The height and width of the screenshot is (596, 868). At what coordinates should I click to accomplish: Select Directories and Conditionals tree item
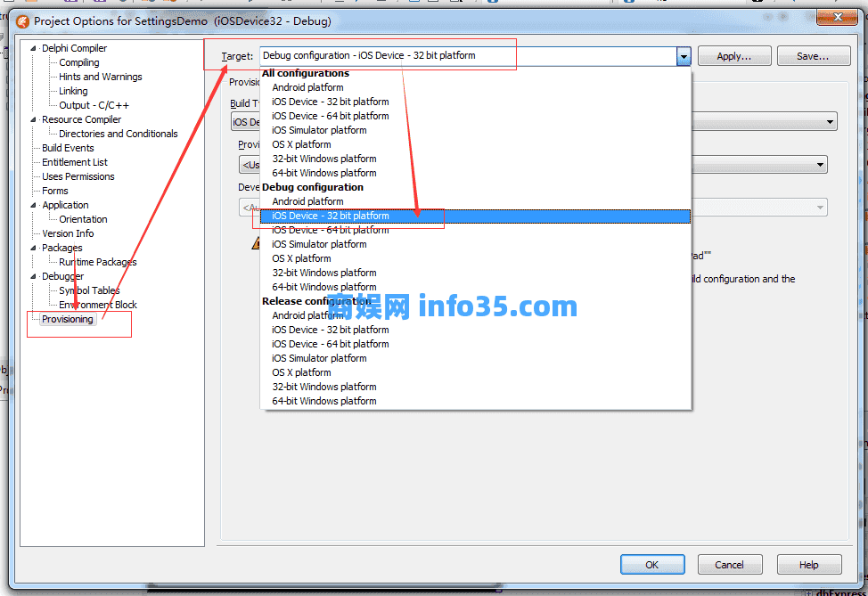(x=118, y=134)
